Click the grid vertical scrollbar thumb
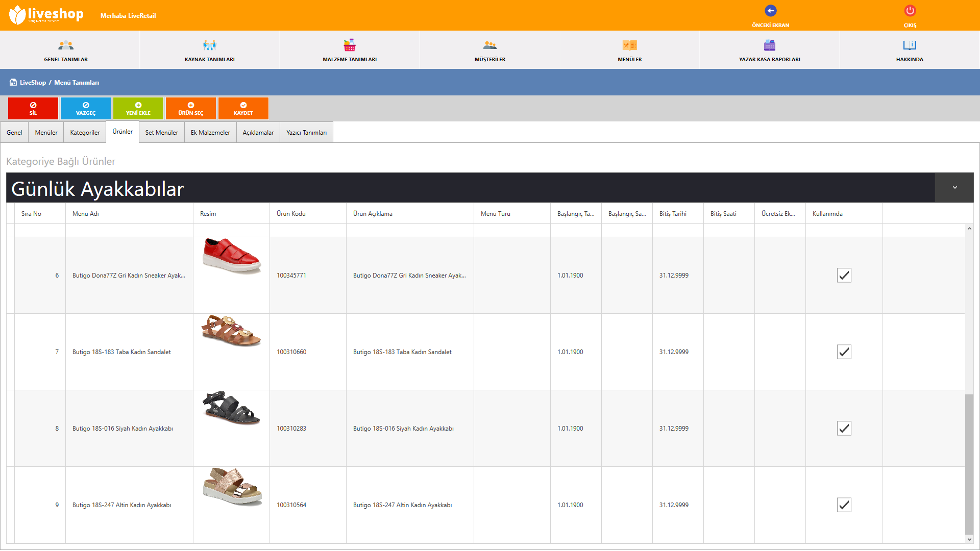This screenshot has height=551, width=980. pyautogui.click(x=969, y=464)
